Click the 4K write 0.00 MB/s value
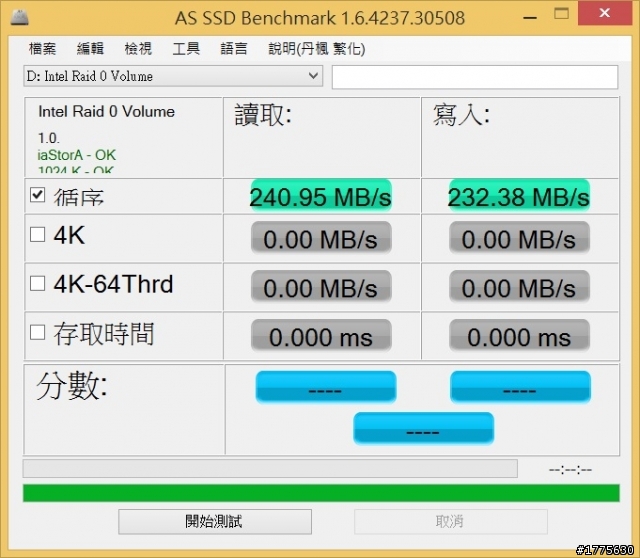This screenshot has height=558, width=640. click(x=519, y=238)
